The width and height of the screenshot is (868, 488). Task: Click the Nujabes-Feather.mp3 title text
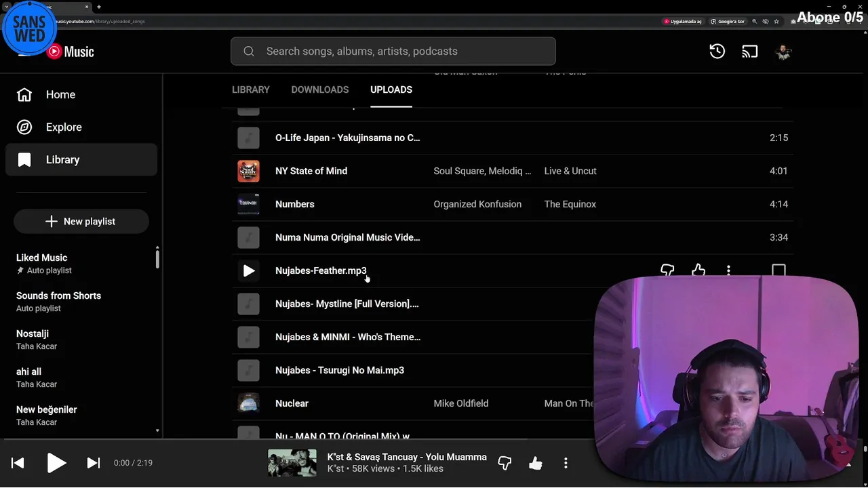click(321, 270)
